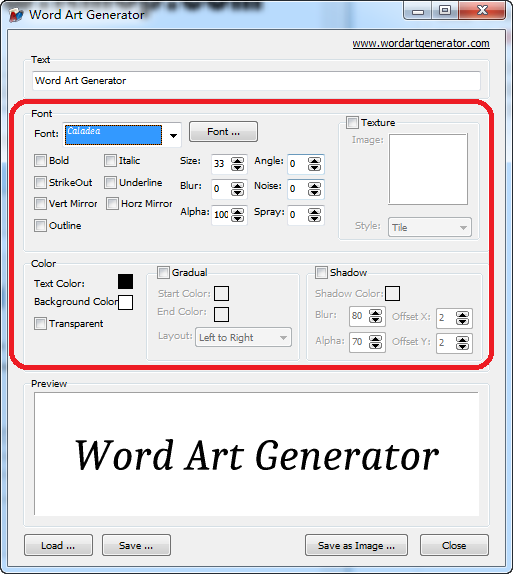Click the Offset Y spinner arrows
Image resolution: width=513 pixels, height=574 pixels.
tap(462, 343)
